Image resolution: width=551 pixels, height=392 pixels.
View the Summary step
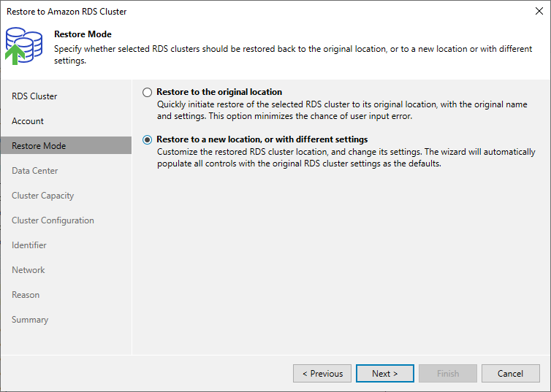[30, 320]
